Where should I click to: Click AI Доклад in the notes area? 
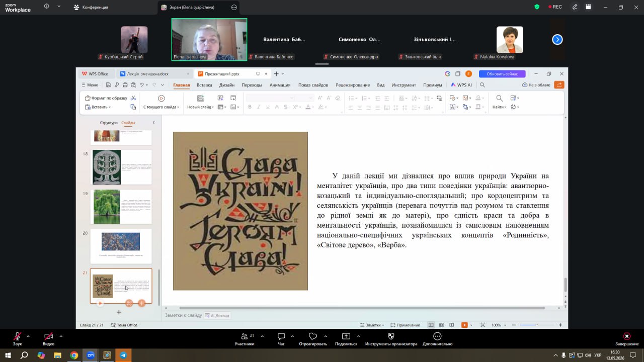coord(217,316)
